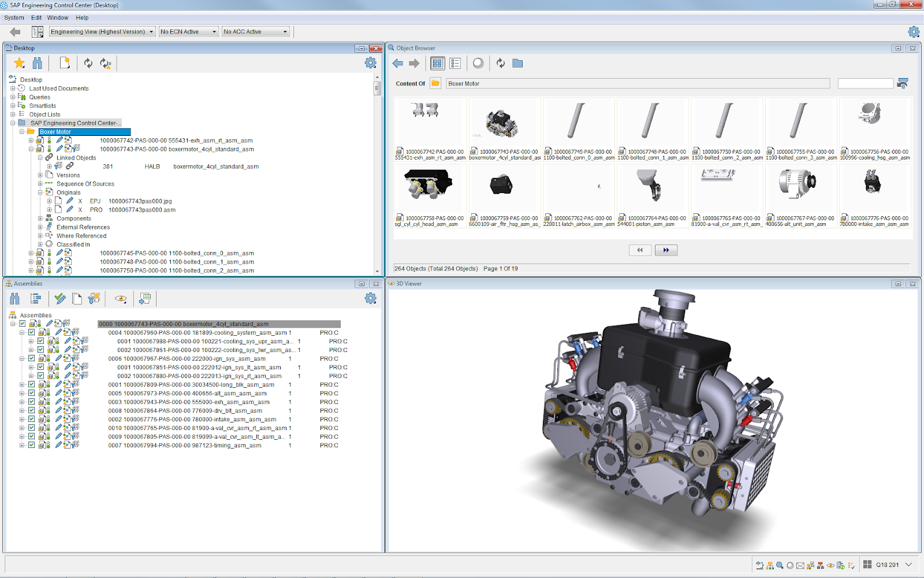The image size is (924, 578).
Task: Uncheck 555000-exh_asm checkbox
Action: click(32, 402)
